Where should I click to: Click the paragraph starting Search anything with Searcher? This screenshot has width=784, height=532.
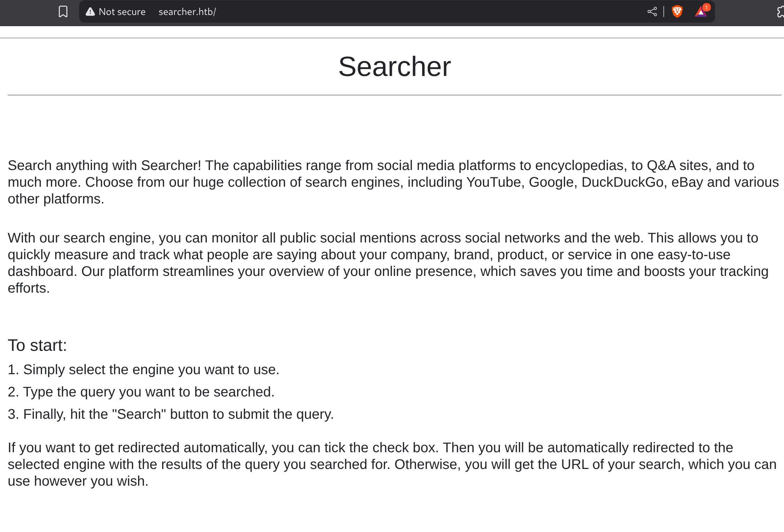pos(393,182)
